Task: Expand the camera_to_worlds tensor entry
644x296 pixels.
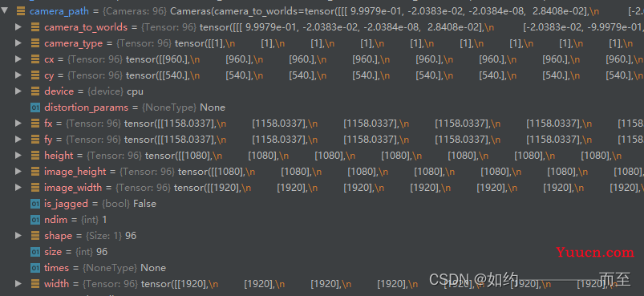Action: point(18,27)
